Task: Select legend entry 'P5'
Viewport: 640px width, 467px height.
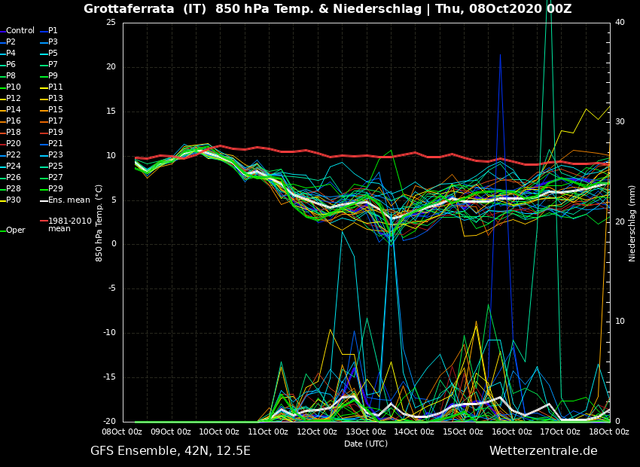Action: click(49, 53)
